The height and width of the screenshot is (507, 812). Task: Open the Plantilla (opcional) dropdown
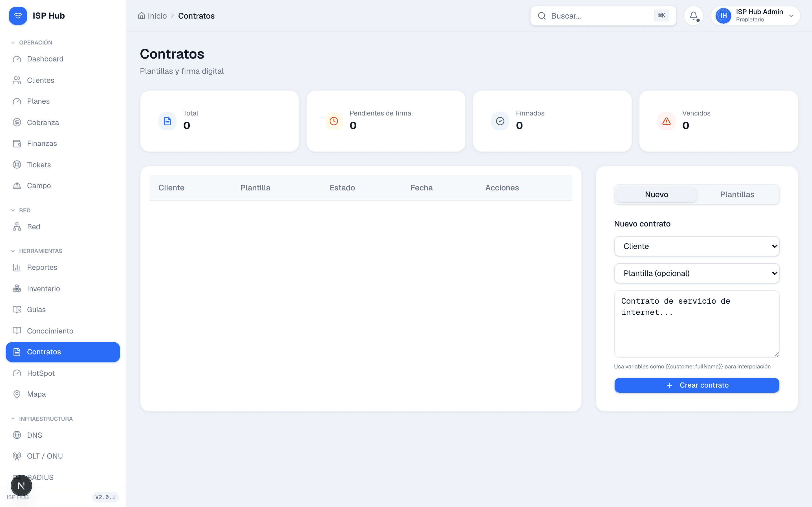697,273
